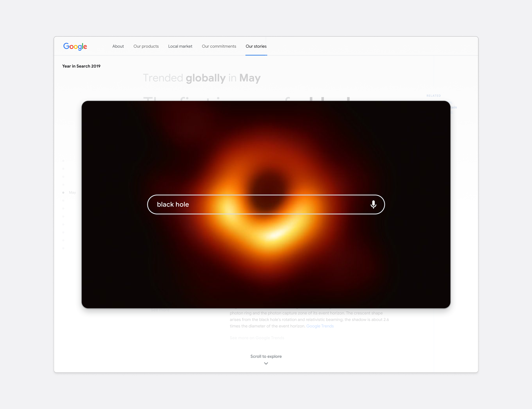The width and height of the screenshot is (532, 409).
Task: Select the Our stories tab
Action: tap(256, 46)
